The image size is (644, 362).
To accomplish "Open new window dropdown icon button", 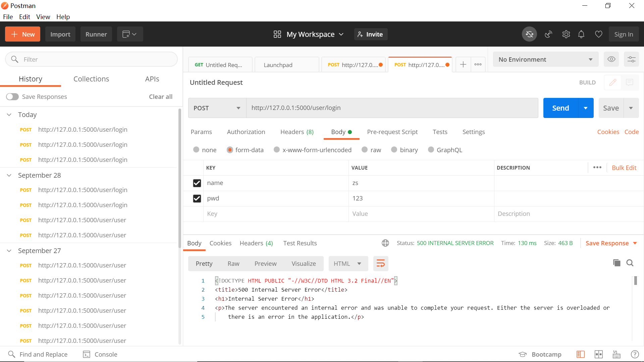I will [130, 34].
